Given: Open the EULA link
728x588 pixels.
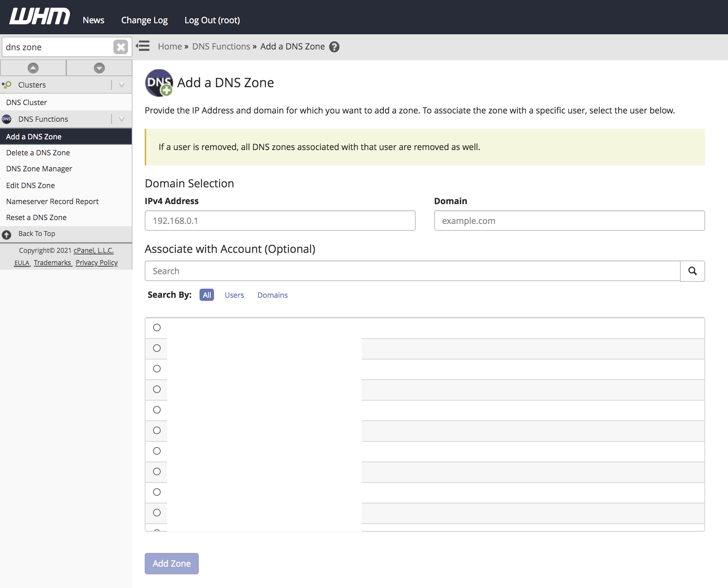Looking at the screenshot, I should (x=22, y=263).
